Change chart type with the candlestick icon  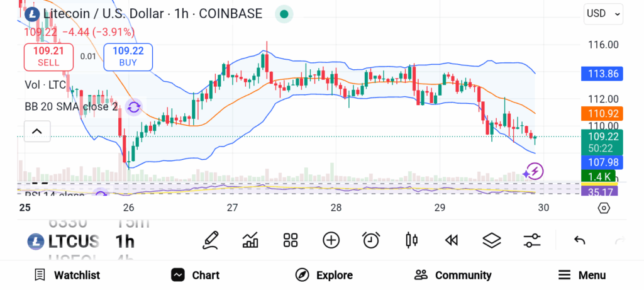[x=412, y=240]
